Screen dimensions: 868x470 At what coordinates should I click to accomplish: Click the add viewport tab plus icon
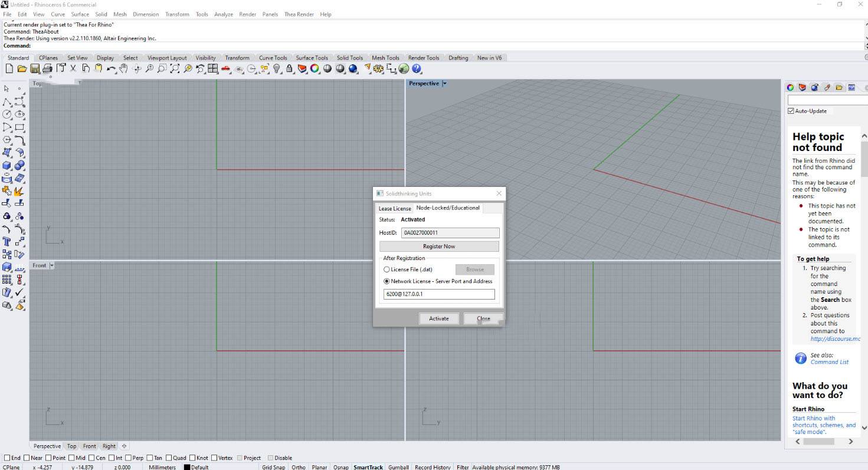[125, 446]
